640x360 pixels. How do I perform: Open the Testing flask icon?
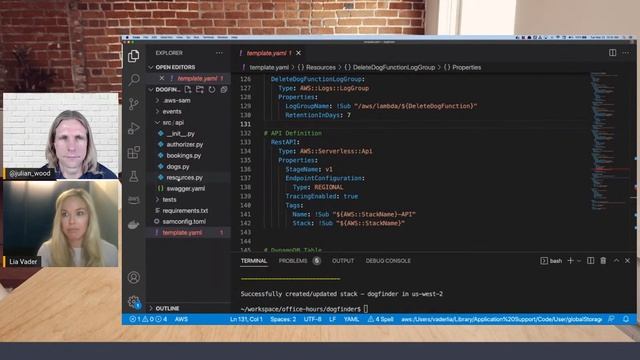[x=134, y=176]
